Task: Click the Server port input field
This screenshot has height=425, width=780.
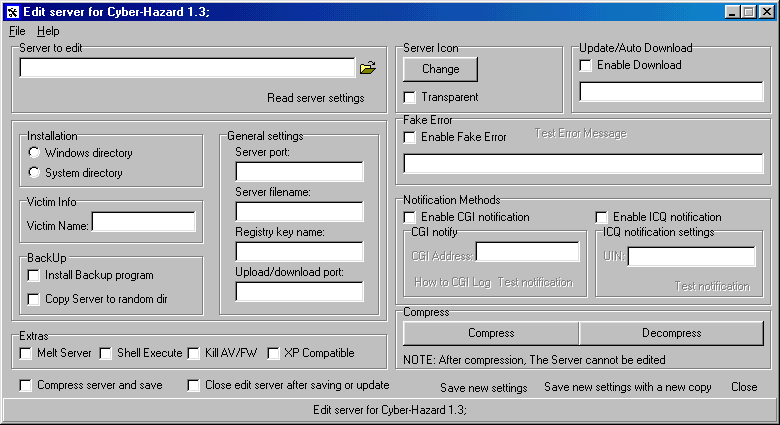Action: pyautogui.click(x=299, y=172)
